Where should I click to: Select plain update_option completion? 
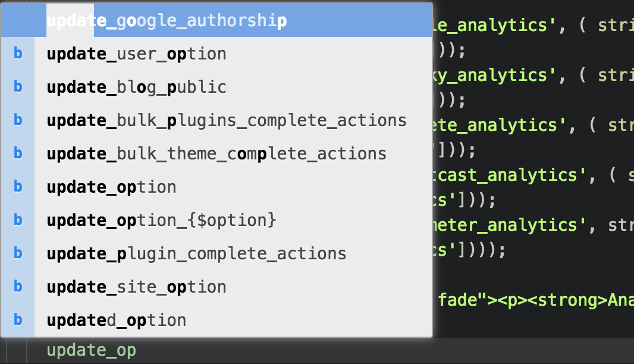pos(216,187)
